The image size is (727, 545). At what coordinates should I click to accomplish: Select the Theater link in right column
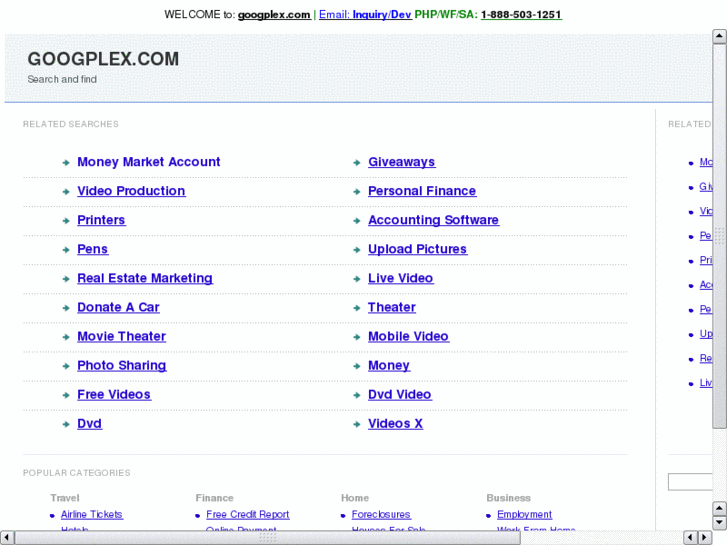[x=392, y=308]
